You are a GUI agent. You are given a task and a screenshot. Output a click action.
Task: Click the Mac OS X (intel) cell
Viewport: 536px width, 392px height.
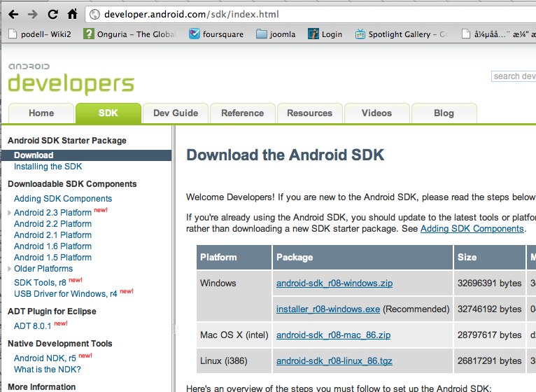pos(234,335)
